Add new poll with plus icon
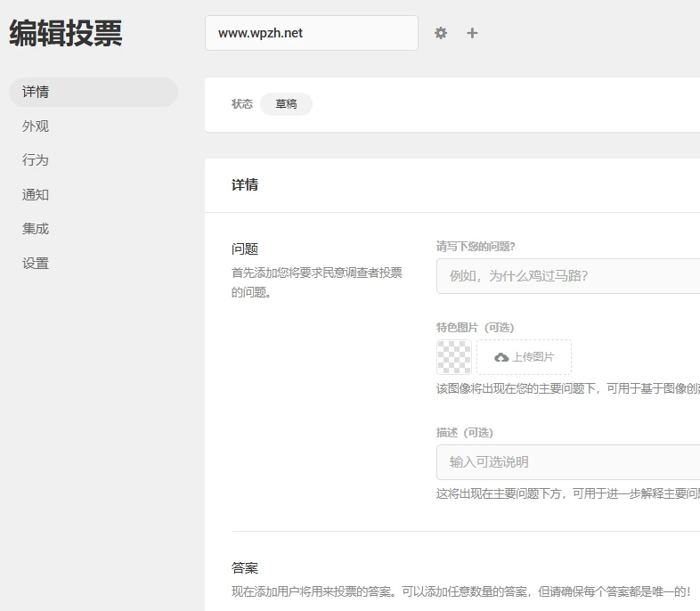The height and width of the screenshot is (611, 700). click(472, 33)
